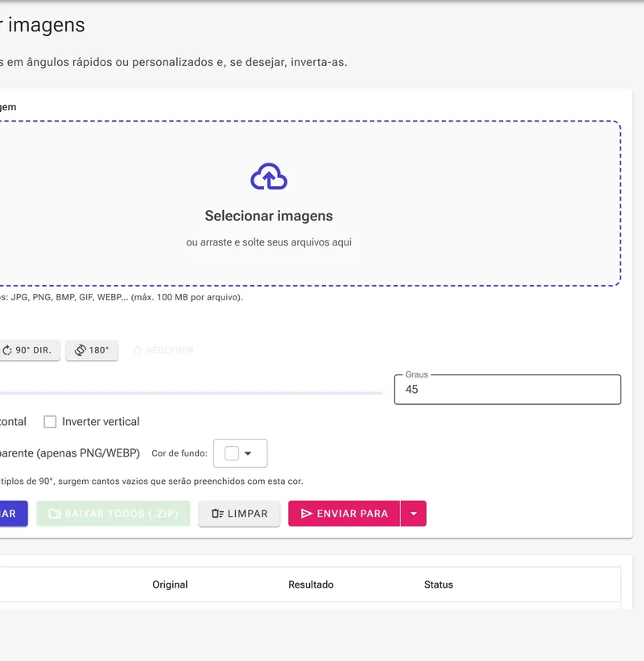The width and height of the screenshot is (644, 661).
Task: Click the supported formats note (máx. 100 MB)
Action: [x=122, y=297]
